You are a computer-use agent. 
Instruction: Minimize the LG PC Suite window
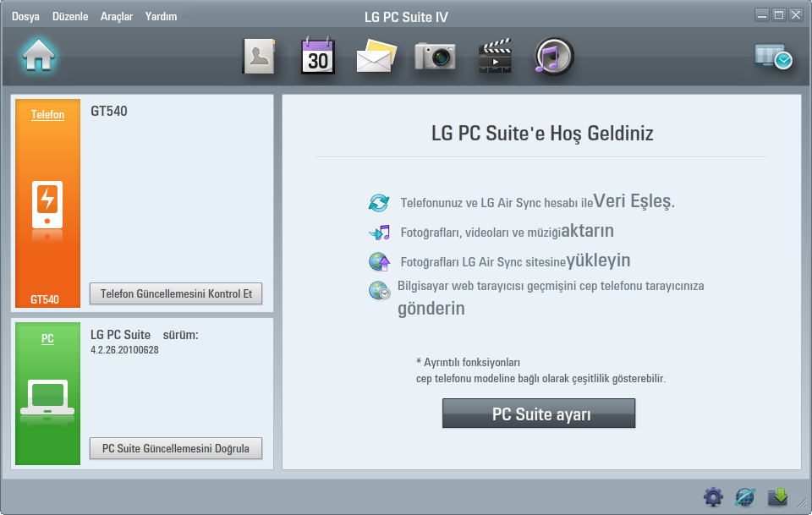pyautogui.click(x=762, y=15)
